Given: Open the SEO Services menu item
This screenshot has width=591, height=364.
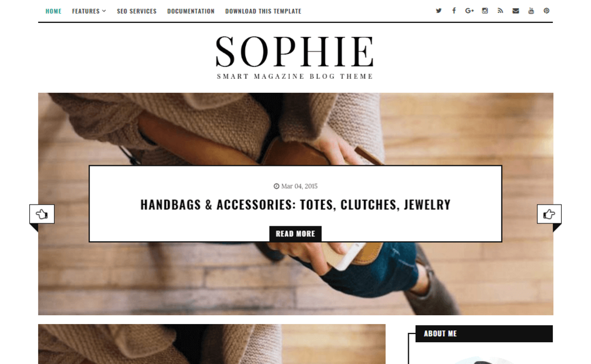Looking at the screenshot, I should (136, 11).
